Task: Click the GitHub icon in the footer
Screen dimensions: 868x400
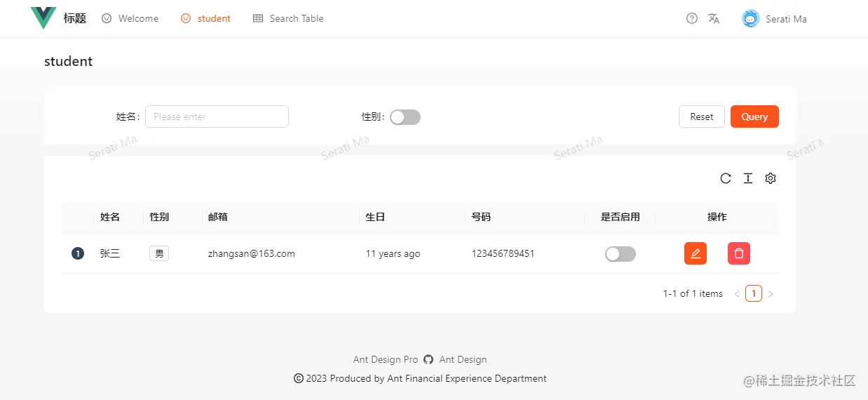Action: [429, 359]
